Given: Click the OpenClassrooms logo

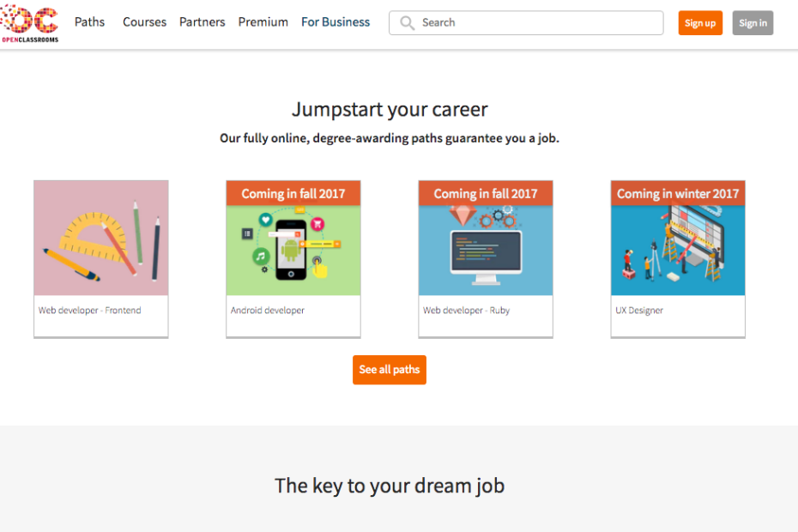Looking at the screenshot, I should click(x=29, y=24).
